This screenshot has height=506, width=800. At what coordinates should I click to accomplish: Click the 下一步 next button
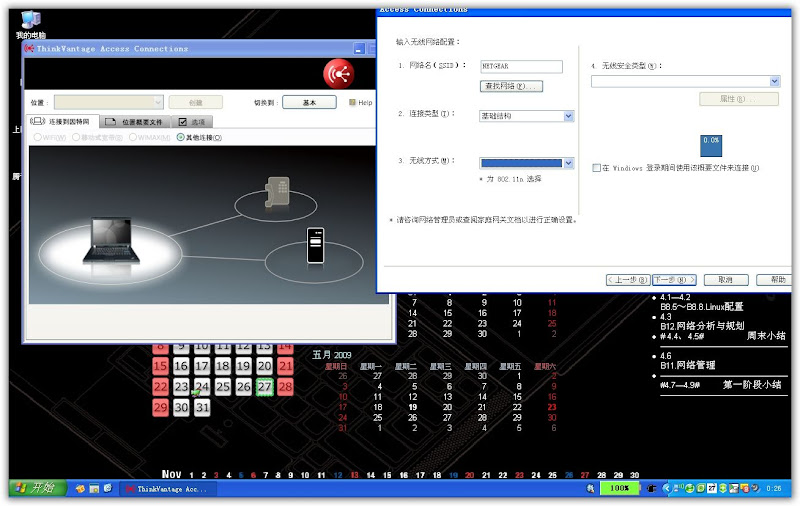point(674,280)
